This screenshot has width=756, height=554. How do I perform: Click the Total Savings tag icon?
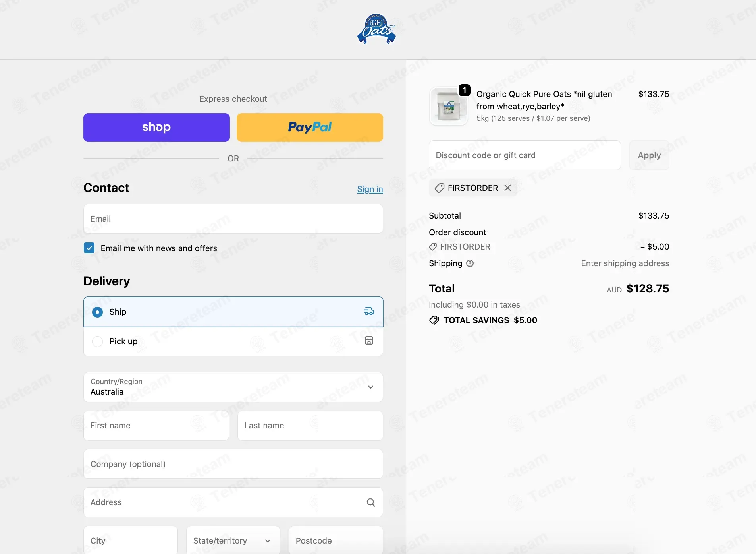434,320
